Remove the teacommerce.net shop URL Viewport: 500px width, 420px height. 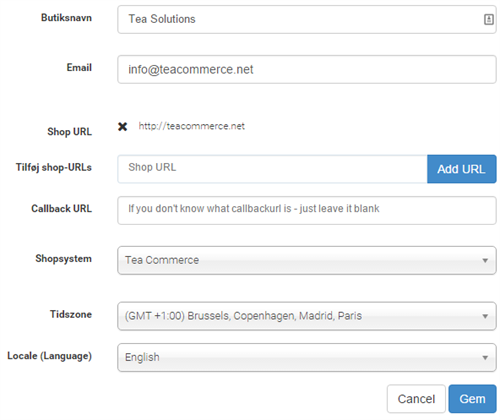point(123,127)
